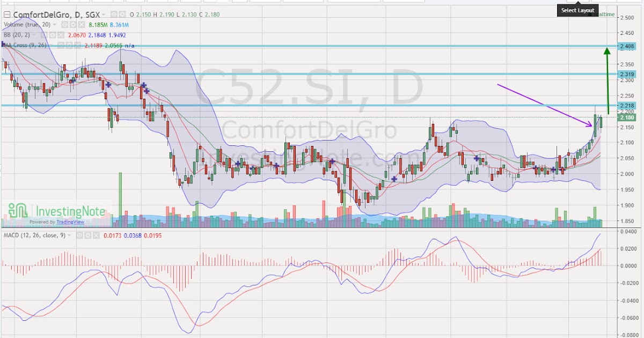
Task: Remove the MACD indicator using its X icon
Action: [97, 236]
